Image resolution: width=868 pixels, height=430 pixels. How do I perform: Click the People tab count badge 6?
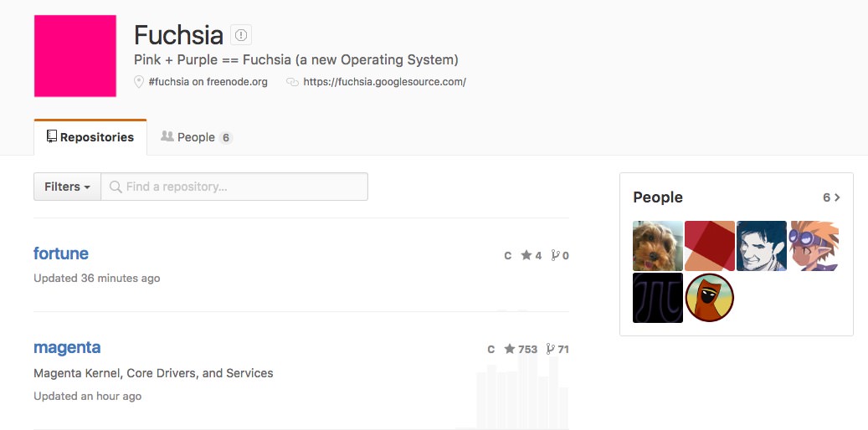[225, 138]
